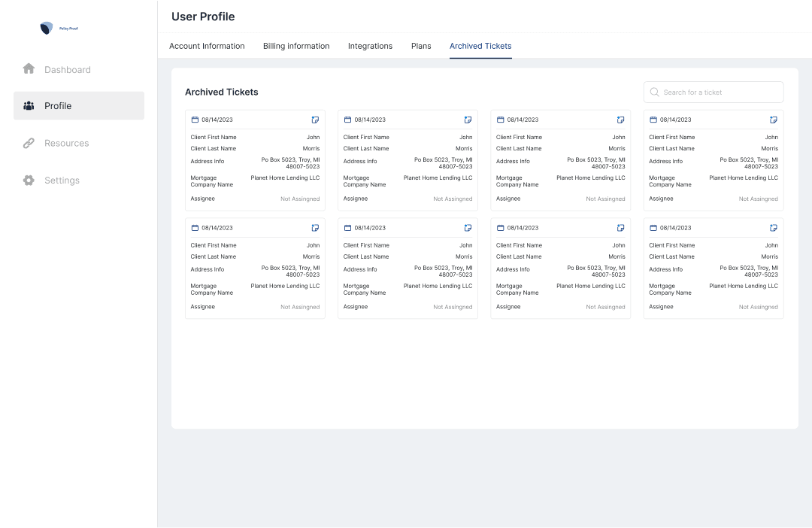Switch to the Plans tab

coord(421,46)
